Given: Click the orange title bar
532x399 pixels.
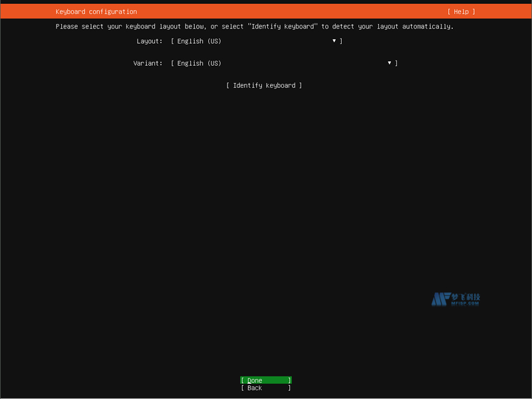Looking at the screenshot, I should [x=266, y=11].
